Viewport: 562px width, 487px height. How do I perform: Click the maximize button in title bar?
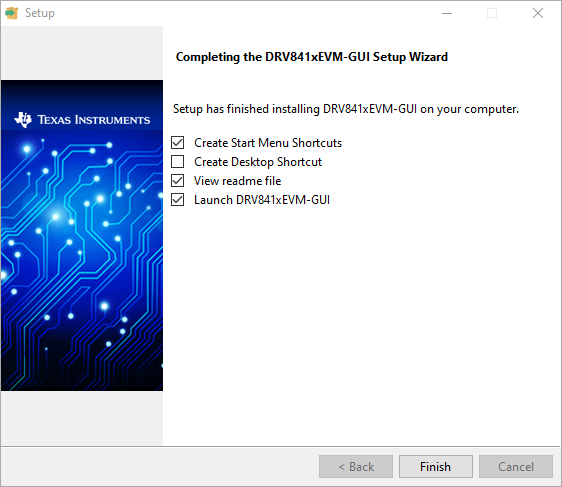(492, 13)
